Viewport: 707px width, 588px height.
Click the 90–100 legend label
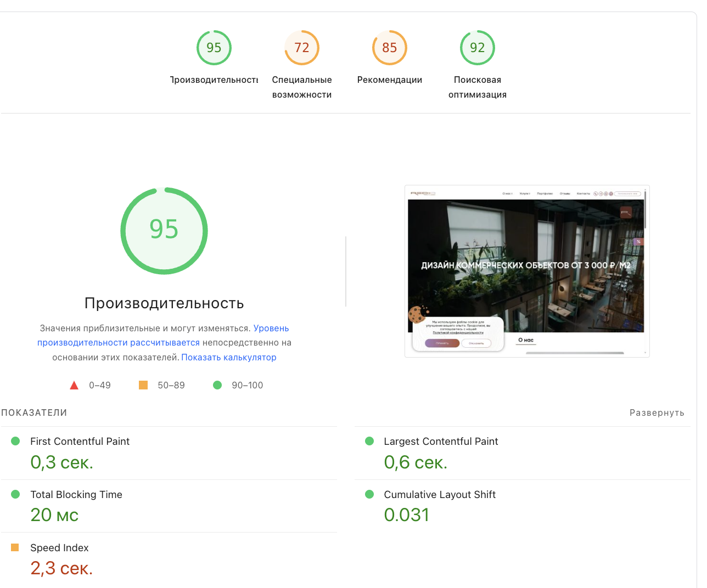(248, 386)
